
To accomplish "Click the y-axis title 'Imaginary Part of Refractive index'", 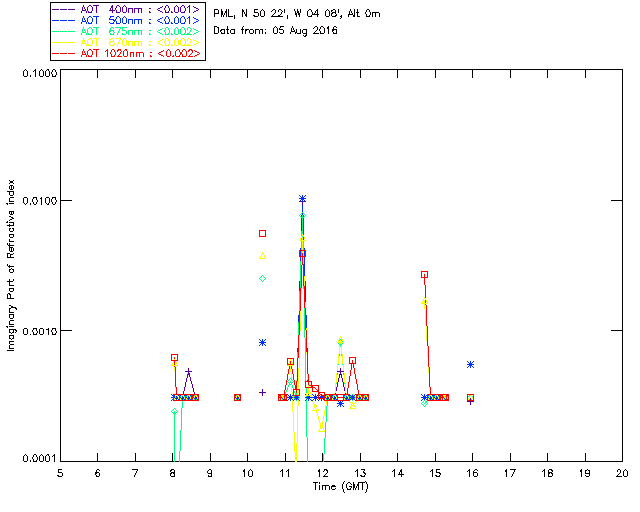I will click(11, 265).
